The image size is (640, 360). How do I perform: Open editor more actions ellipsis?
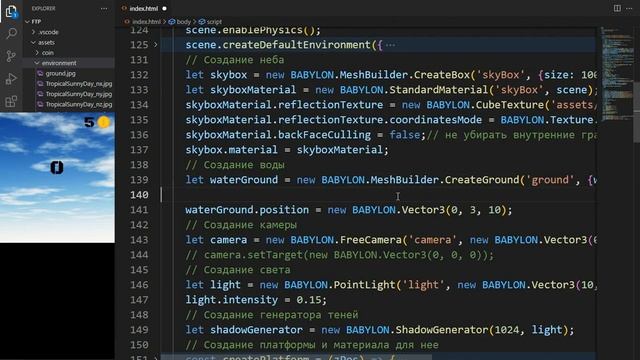tap(629, 8)
